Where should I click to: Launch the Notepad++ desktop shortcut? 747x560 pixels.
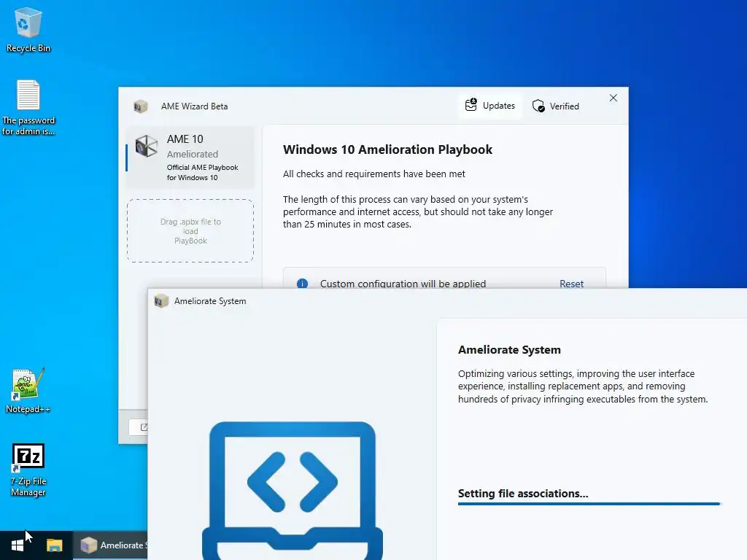coord(28,391)
